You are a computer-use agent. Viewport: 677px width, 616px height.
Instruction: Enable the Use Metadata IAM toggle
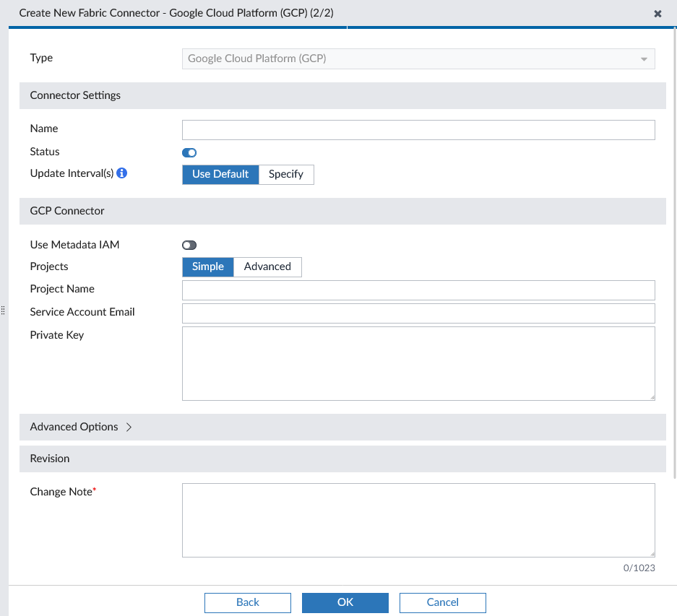(189, 245)
